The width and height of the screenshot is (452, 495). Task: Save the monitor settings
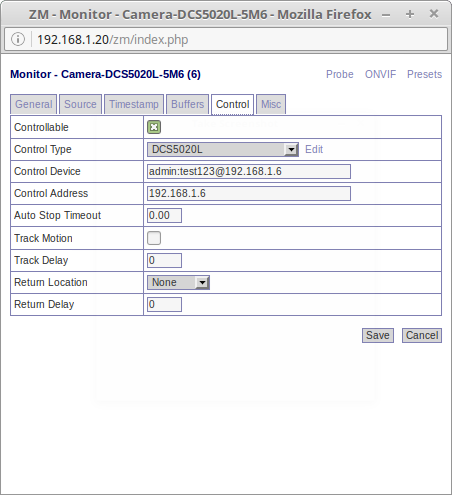point(378,335)
